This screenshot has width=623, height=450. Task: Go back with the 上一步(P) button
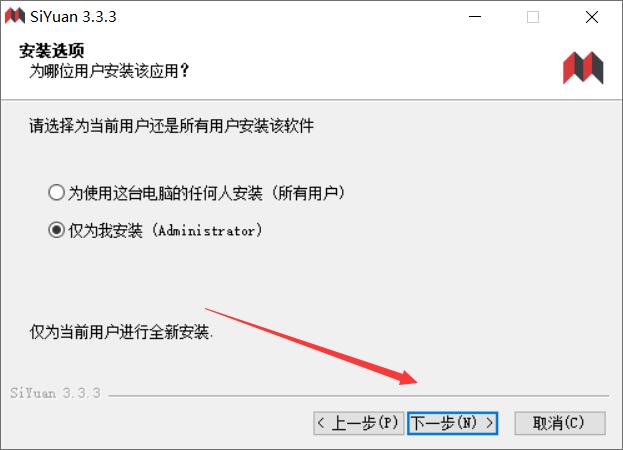point(358,423)
